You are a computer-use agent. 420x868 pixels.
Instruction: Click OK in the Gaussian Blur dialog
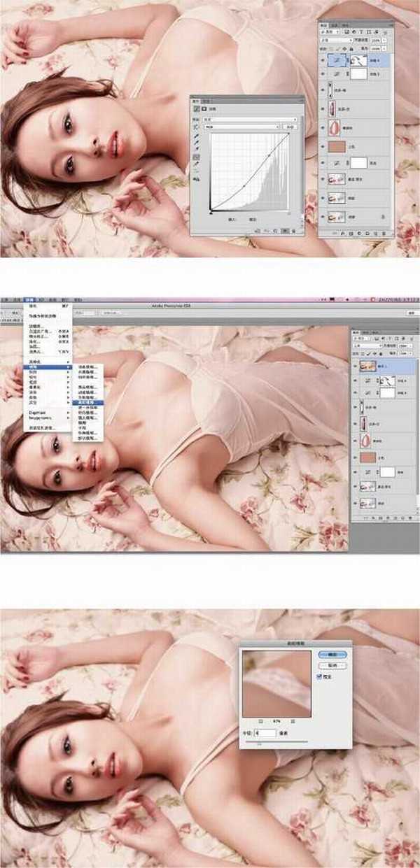[x=332, y=654]
